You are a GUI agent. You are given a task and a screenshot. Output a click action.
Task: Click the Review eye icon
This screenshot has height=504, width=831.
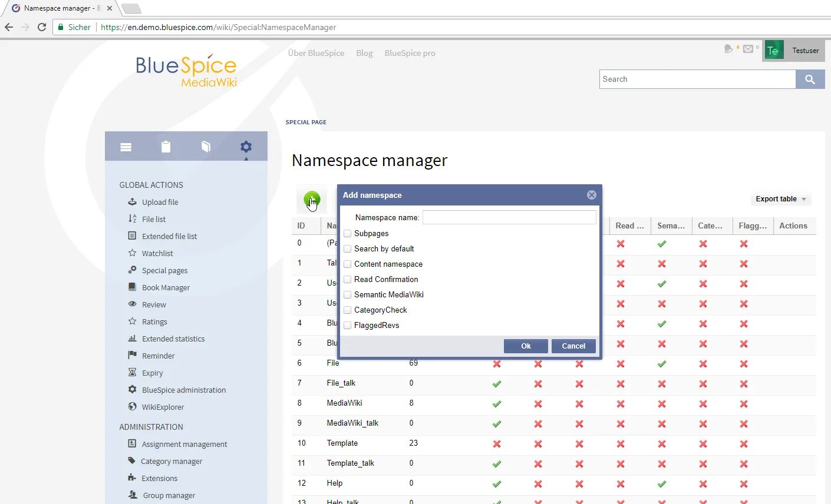click(133, 304)
